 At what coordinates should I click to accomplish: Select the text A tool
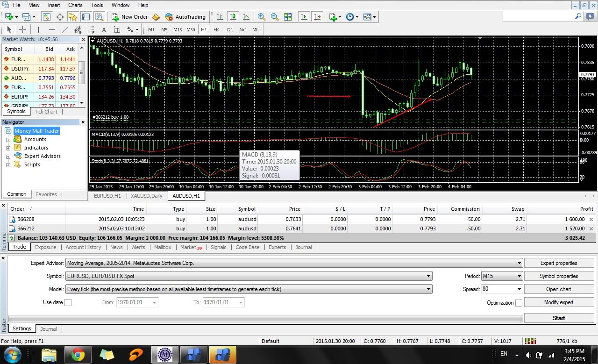coord(104,29)
